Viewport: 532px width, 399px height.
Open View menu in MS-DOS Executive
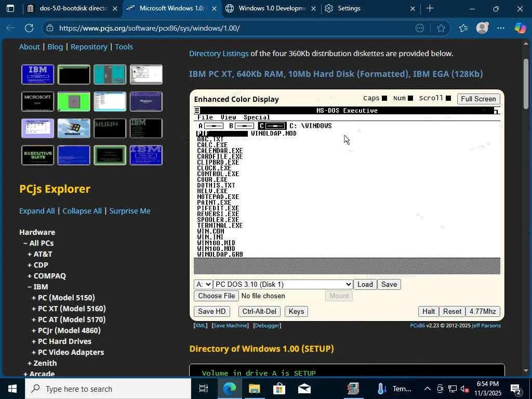point(228,117)
